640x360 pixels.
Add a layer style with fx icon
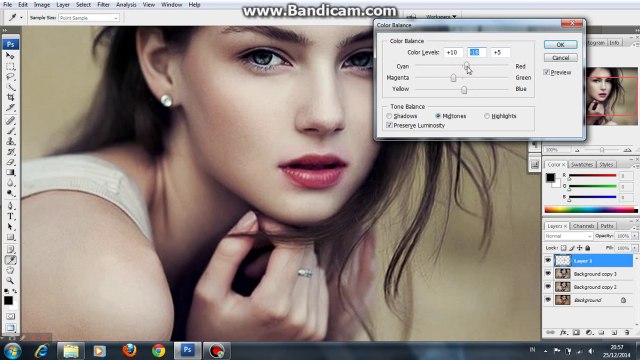[563, 333]
